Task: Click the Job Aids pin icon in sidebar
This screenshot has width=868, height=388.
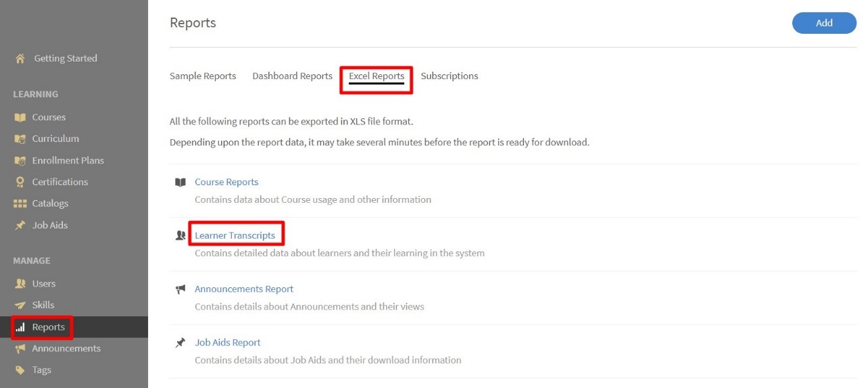Action: (x=20, y=226)
